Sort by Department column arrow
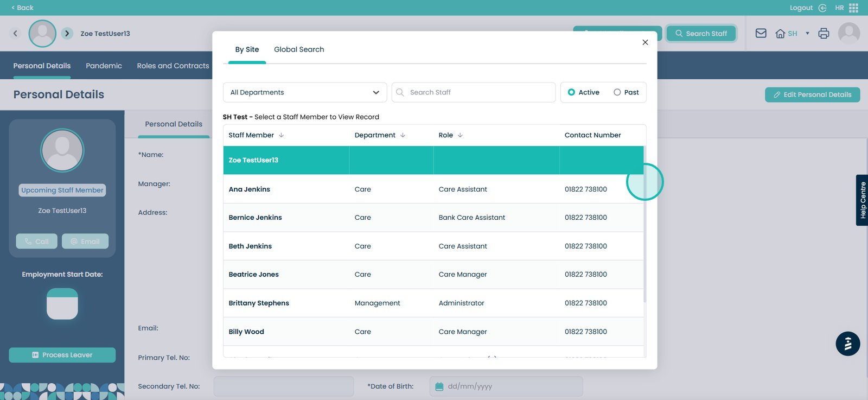Image resolution: width=868 pixels, height=400 pixels. (403, 135)
